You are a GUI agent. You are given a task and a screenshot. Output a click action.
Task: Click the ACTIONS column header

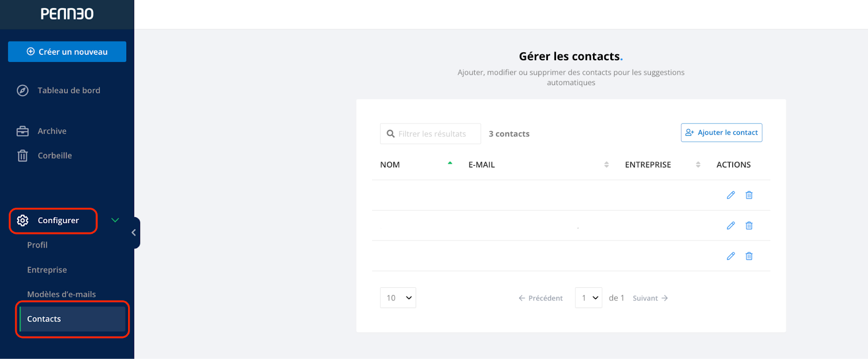pyautogui.click(x=733, y=165)
